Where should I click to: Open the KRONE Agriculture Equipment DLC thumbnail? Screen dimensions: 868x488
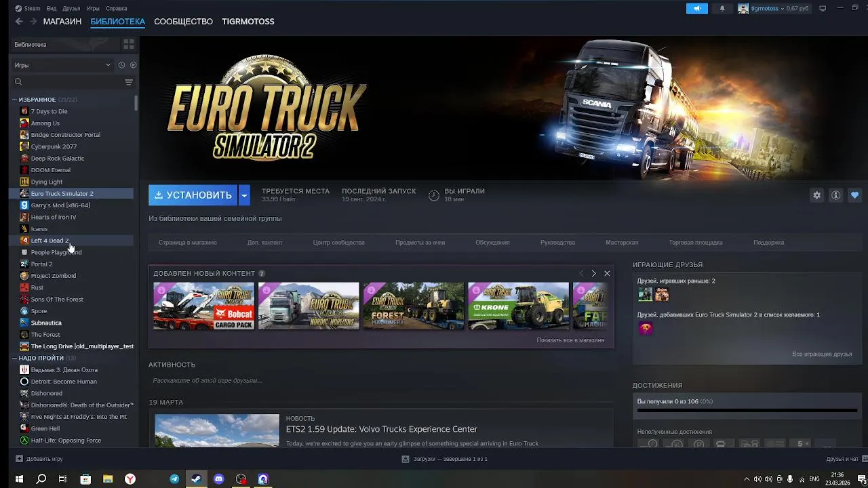[519, 306]
